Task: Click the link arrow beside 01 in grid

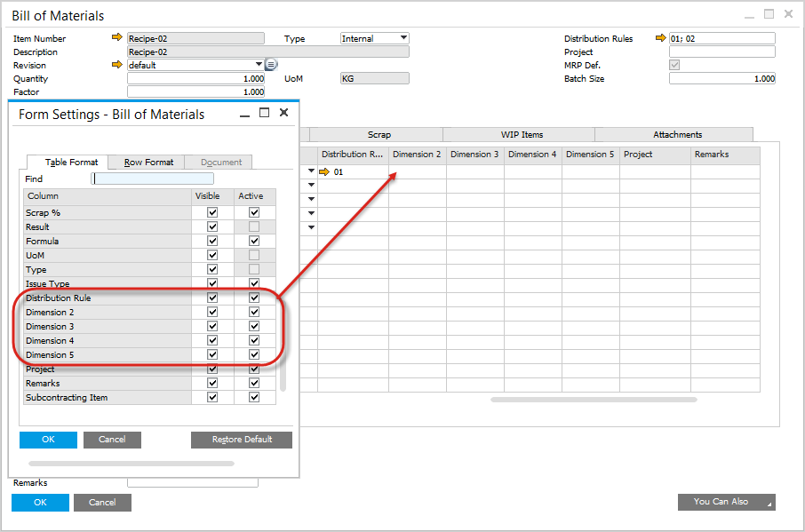Action: coord(325,171)
